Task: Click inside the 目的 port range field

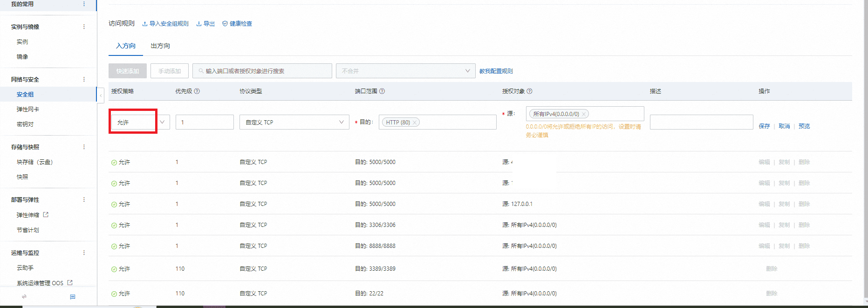Action: (x=437, y=122)
